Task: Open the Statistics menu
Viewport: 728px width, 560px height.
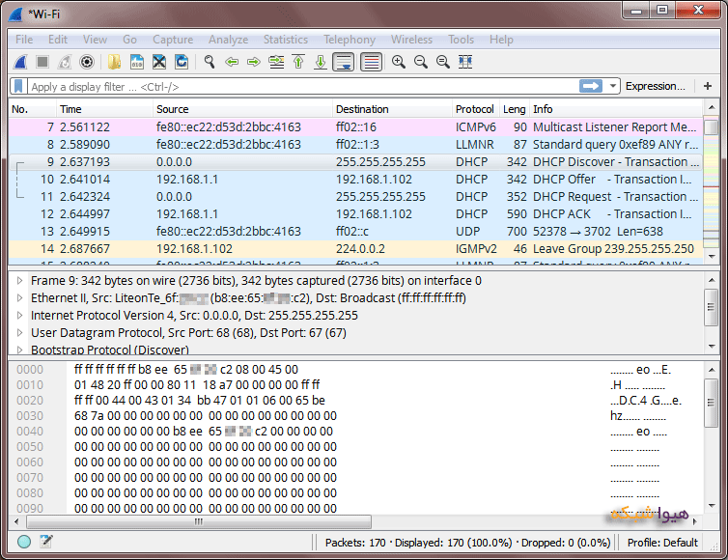Action: coord(286,40)
